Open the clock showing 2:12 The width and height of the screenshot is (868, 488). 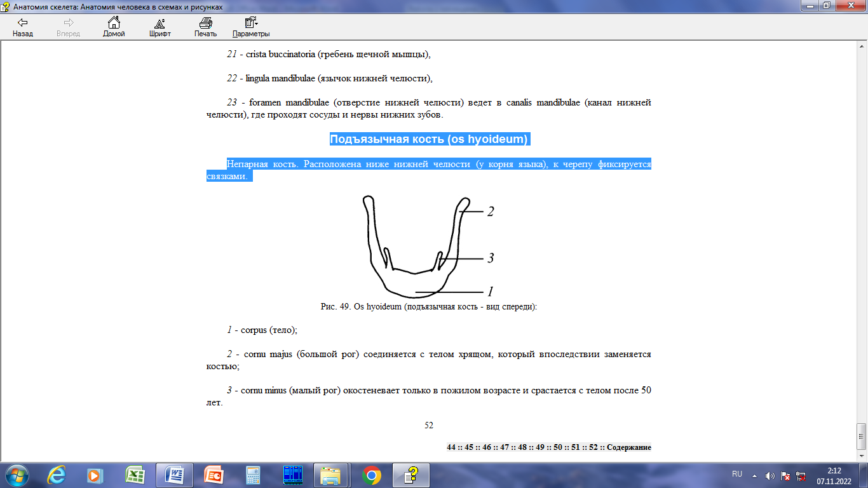pyautogui.click(x=834, y=475)
